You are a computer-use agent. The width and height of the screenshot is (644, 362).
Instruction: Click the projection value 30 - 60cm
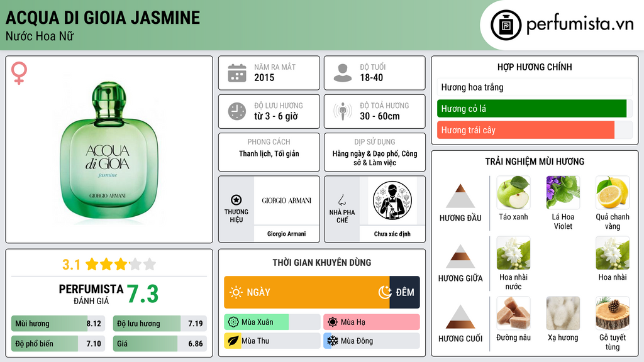tap(380, 116)
